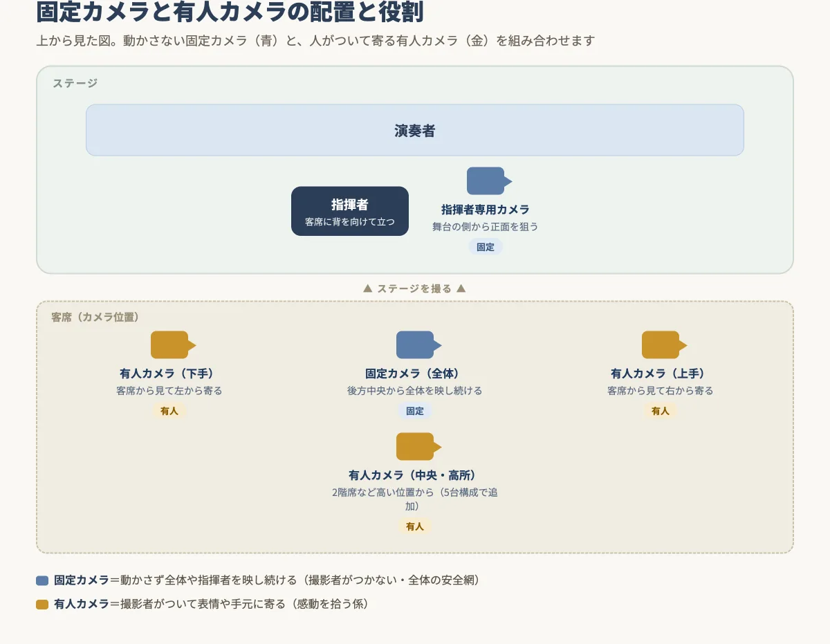This screenshot has width=830, height=644.
Task: Select the dark 指揮者 conductor box
Action: tap(350, 211)
